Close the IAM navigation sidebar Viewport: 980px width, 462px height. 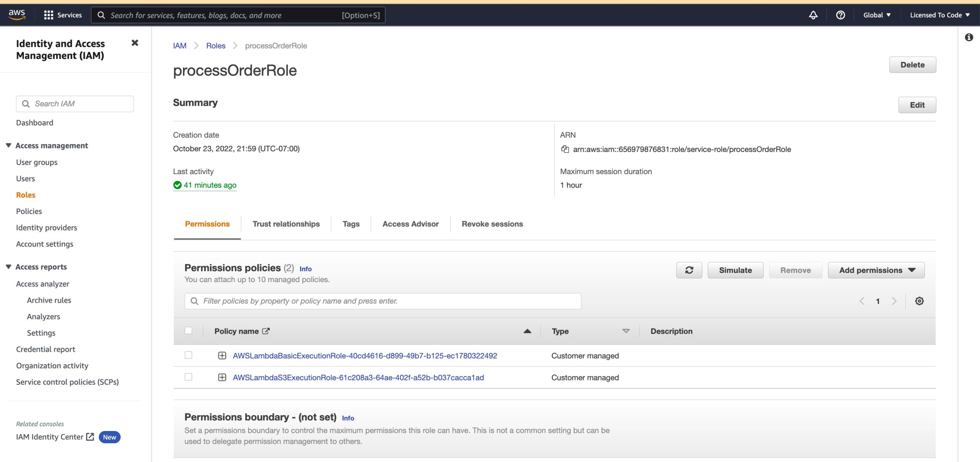[135, 43]
